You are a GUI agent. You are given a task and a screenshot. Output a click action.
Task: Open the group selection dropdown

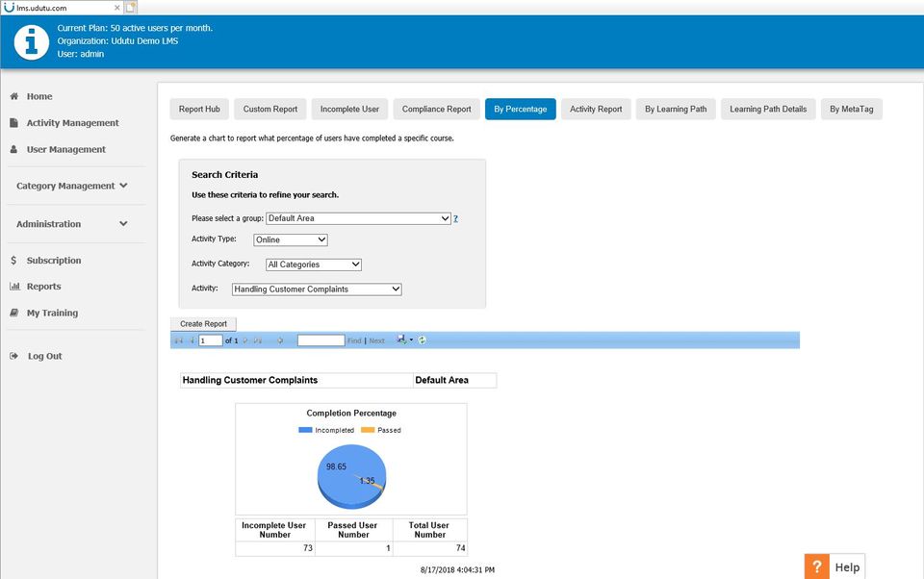[358, 218]
